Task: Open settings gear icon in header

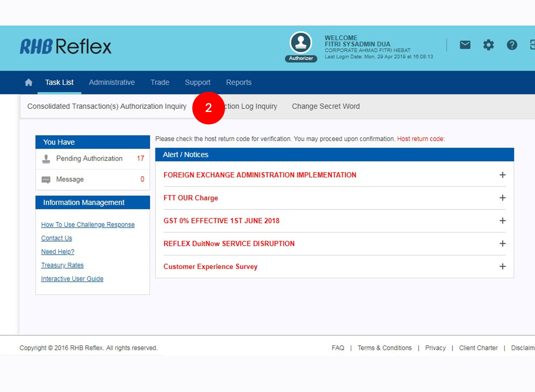Action: pyautogui.click(x=488, y=45)
